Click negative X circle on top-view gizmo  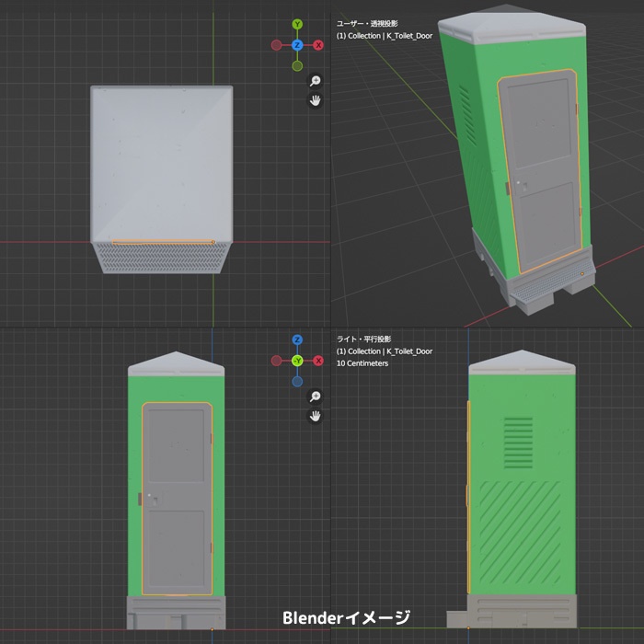276,45
